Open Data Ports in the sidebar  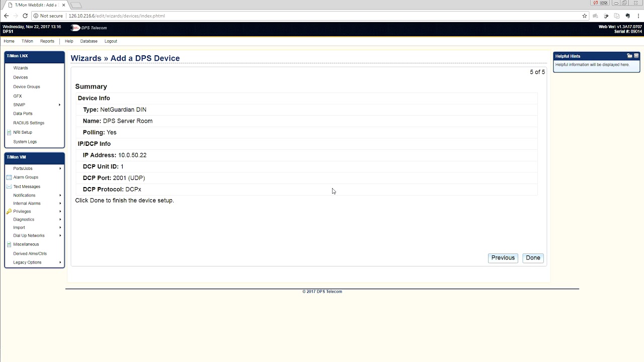pyautogui.click(x=23, y=114)
